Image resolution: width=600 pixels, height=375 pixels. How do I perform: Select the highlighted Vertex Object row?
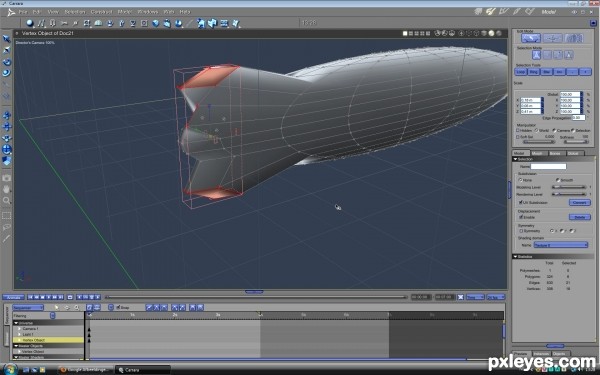(x=48, y=340)
